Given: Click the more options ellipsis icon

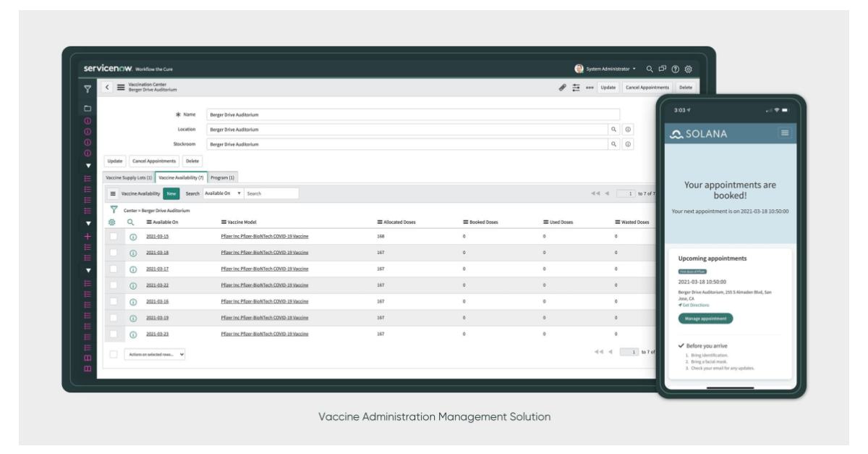Looking at the screenshot, I should [x=590, y=86].
